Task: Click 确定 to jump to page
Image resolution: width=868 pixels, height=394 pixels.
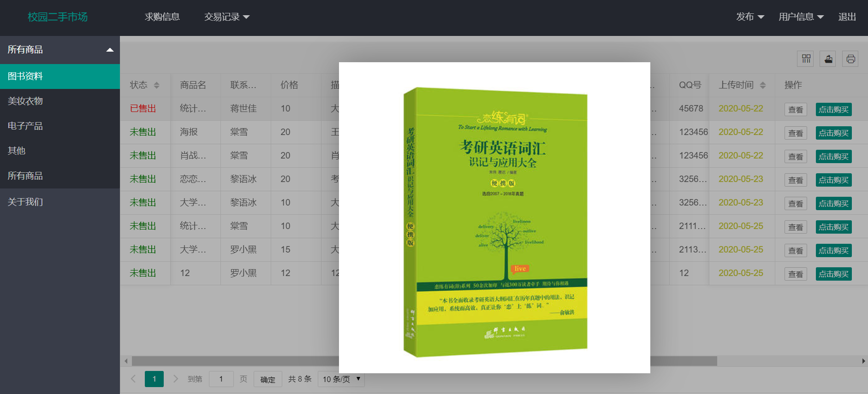Action: point(268,379)
